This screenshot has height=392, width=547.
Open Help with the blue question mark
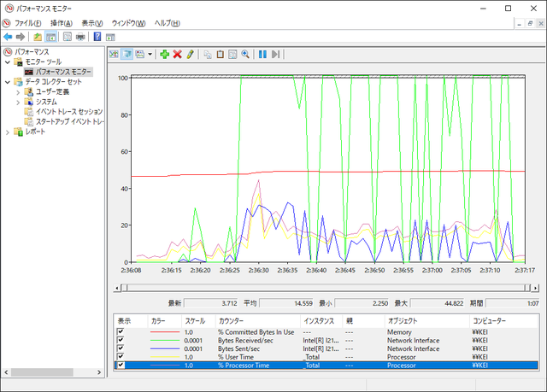[x=97, y=37]
